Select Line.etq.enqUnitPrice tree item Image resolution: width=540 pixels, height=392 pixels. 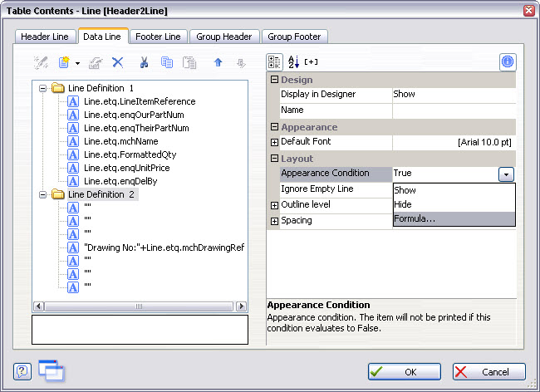tap(127, 168)
